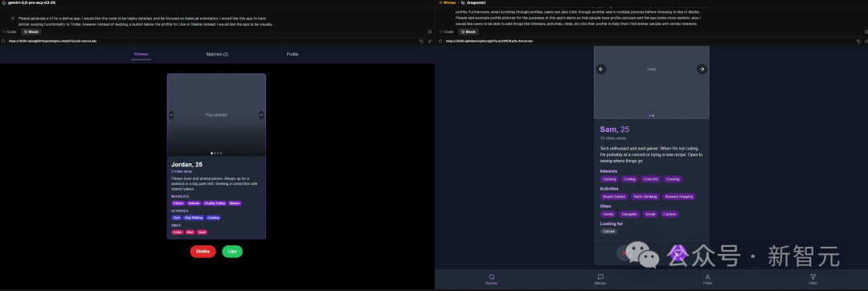
Task: Open Discover in the bottom navigation
Action: 492,280
